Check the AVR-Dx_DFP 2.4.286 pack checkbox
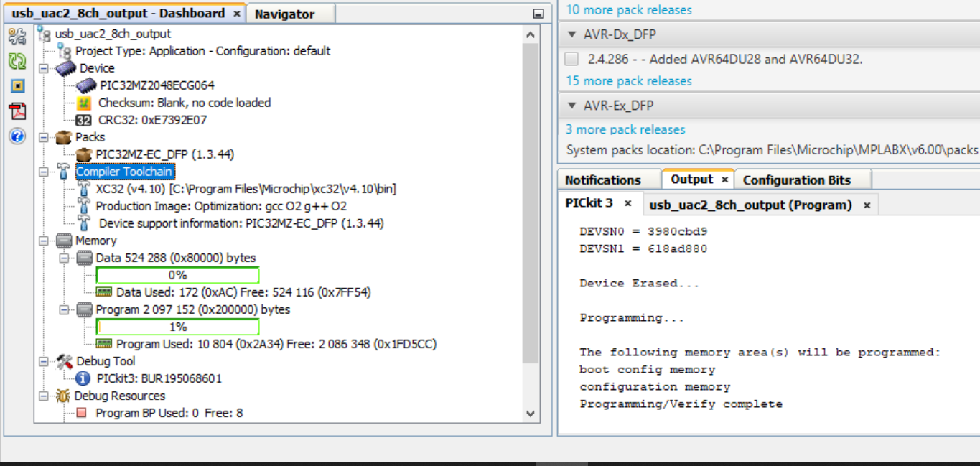Screen dimensions: 980x466 [x=572, y=59]
